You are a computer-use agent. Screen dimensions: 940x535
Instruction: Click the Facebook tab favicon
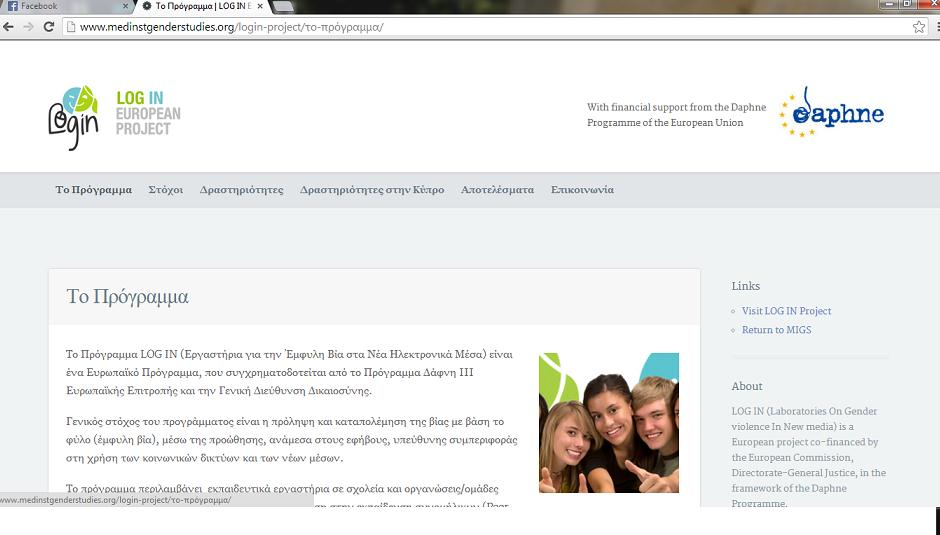click(x=12, y=6)
